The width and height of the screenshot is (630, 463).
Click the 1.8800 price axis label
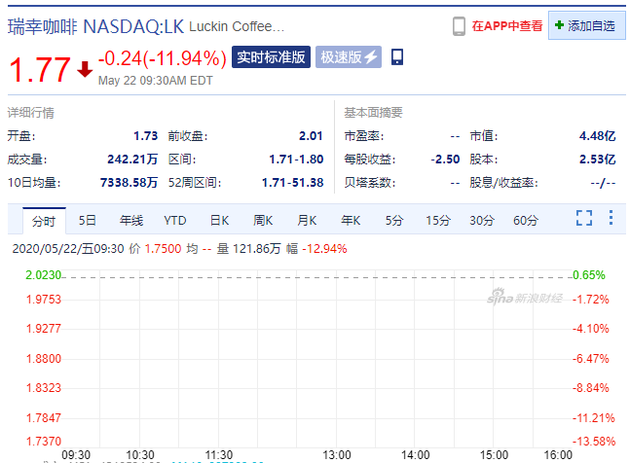pos(43,359)
